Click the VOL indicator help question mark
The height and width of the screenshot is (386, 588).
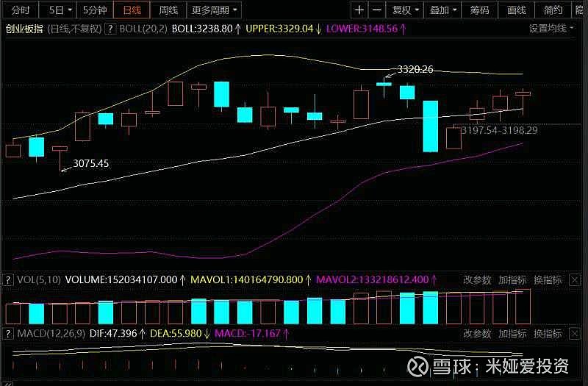tap(8, 280)
